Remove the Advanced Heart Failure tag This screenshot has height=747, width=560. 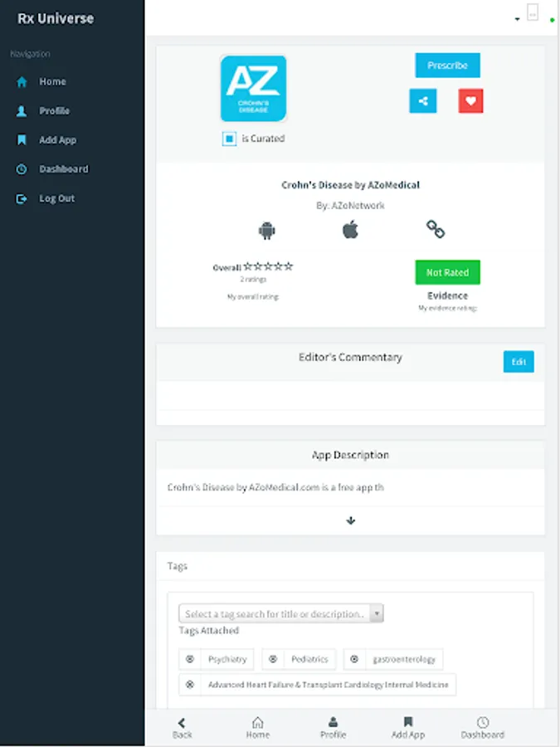(190, 685)
